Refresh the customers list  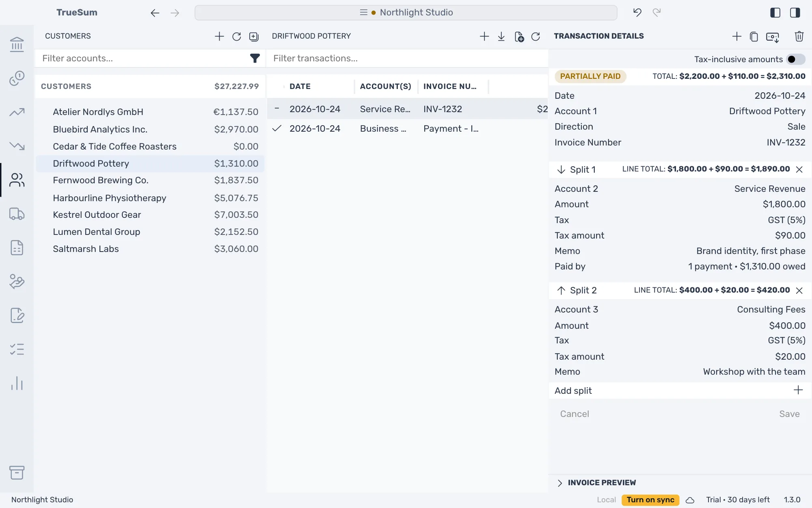[x=237, y=36]
